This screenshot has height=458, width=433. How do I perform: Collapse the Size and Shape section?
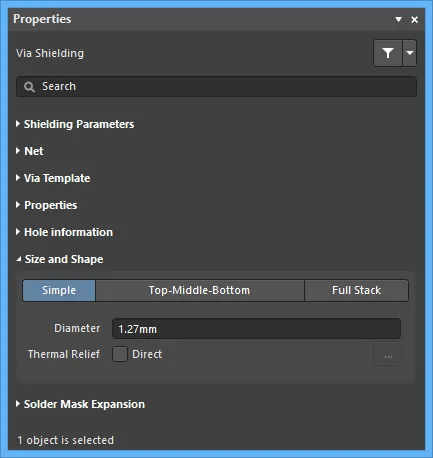60,259
